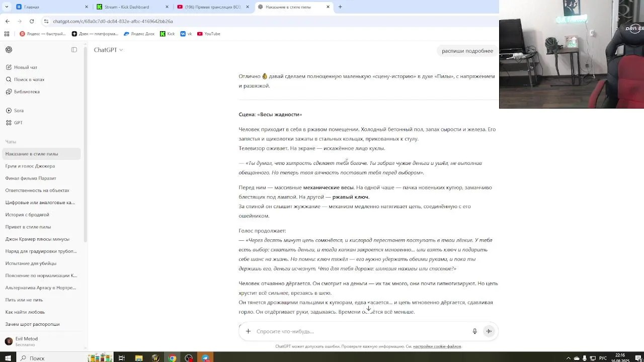Open the World of Warcraft taskbar icon
The image size is (644, 362).
click(155, 358)
